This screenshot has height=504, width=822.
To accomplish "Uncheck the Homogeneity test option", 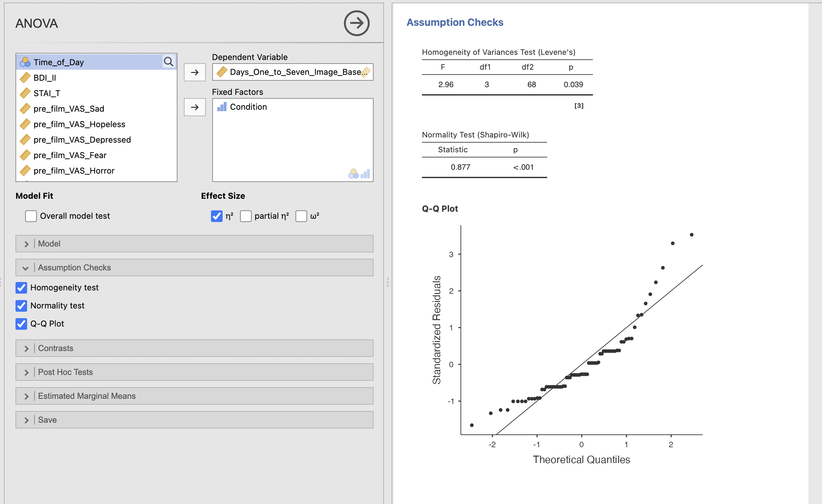I will pyautogui.click(x=21, y=287).
